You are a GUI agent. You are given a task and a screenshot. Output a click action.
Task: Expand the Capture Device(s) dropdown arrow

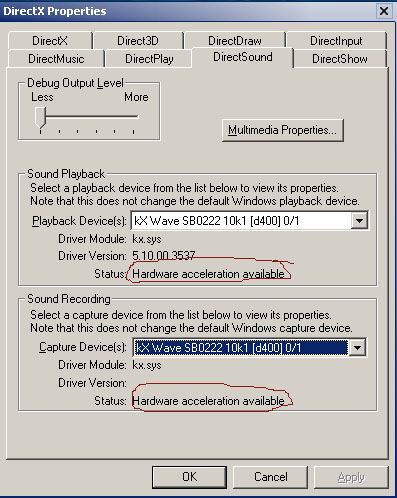click(x=357, y=348)
